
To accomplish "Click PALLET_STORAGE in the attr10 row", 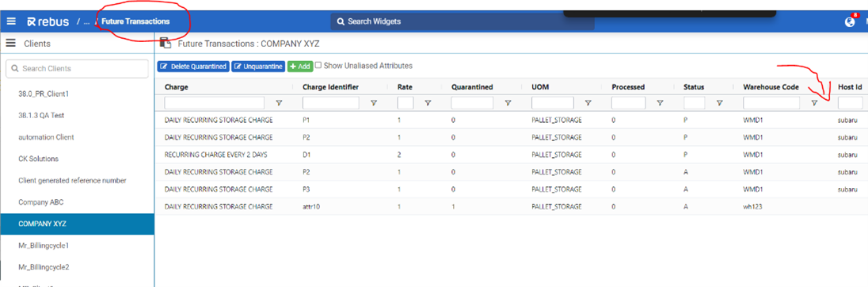I will click(556, 207).
